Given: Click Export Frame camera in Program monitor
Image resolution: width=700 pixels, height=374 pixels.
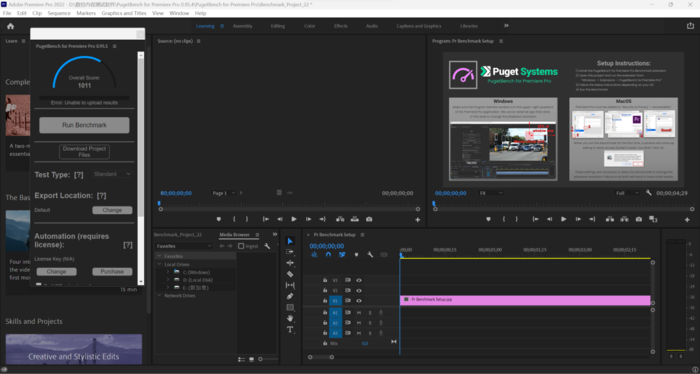Looking at the screenshot, I should (x=639, y=219).
